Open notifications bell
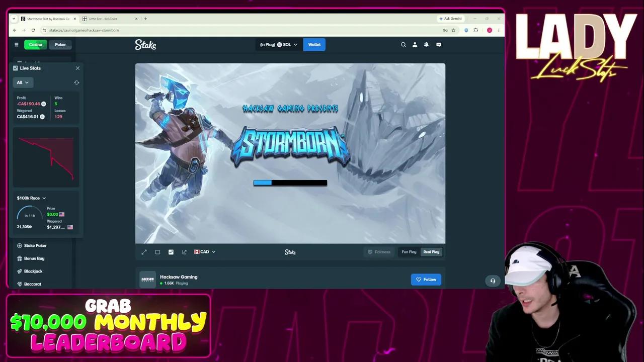Viewport: 644px width, 362px height. pyautogui.click(x=426, y=45)
